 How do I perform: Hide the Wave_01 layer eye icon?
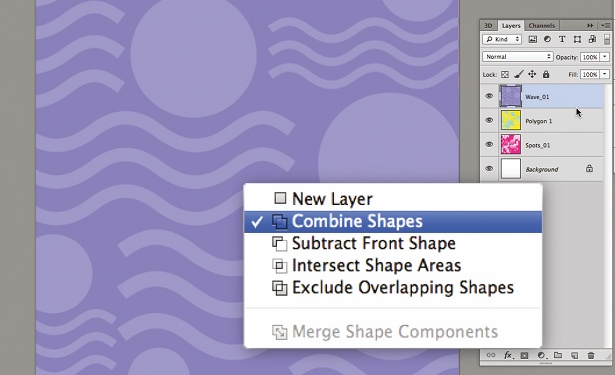(489, 96)
